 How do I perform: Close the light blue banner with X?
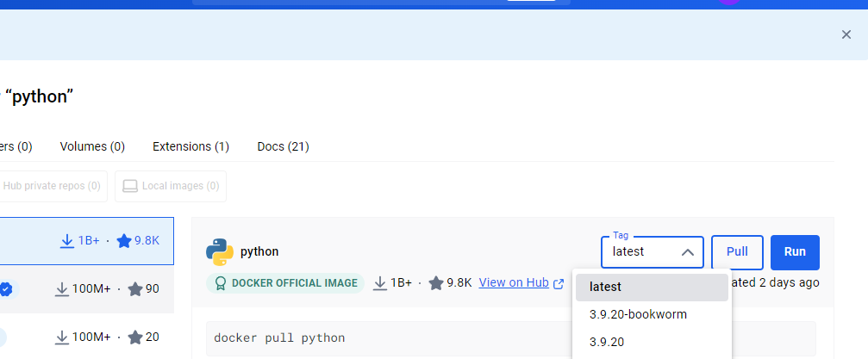click(x=846, y=34)
